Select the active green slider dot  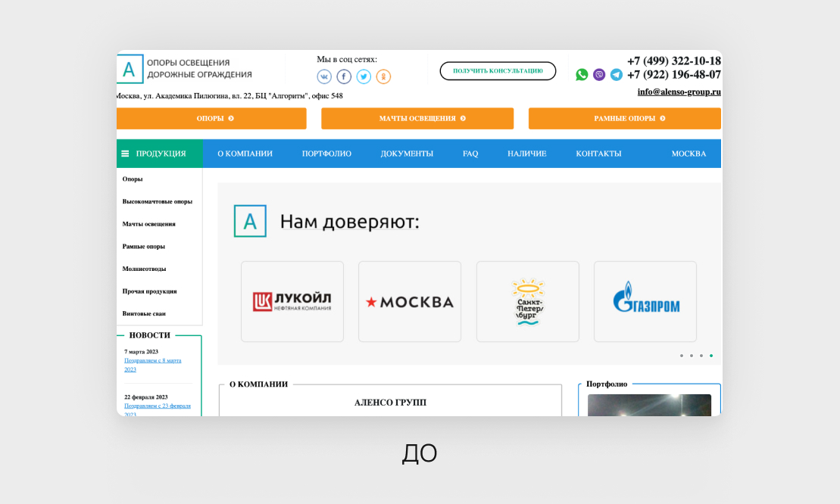pos(711,356)
